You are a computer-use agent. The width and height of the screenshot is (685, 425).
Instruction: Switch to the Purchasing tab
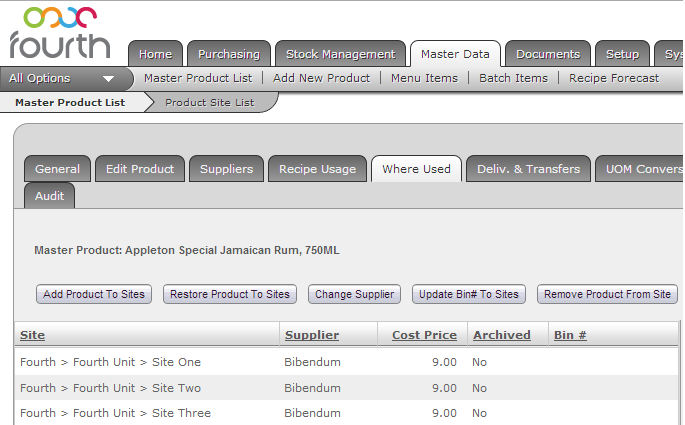click(228, 54)
